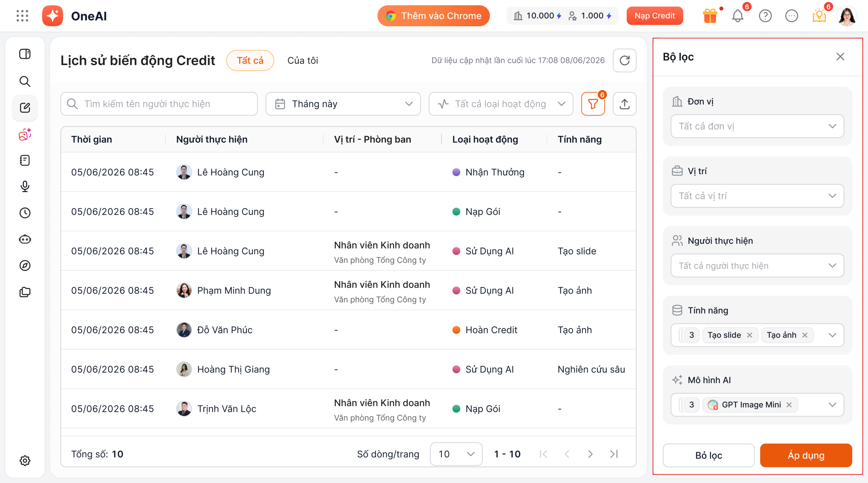Switch to the Của tôi tab
This screenshot has height=483, width=868.
click(x=303, y=60)
